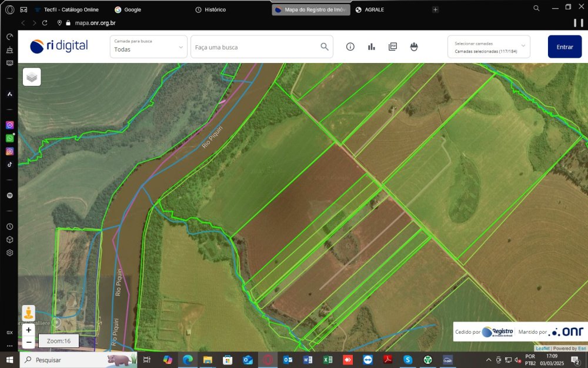Zoom in the map
The image size is (588, 368).
coord(29,330)
